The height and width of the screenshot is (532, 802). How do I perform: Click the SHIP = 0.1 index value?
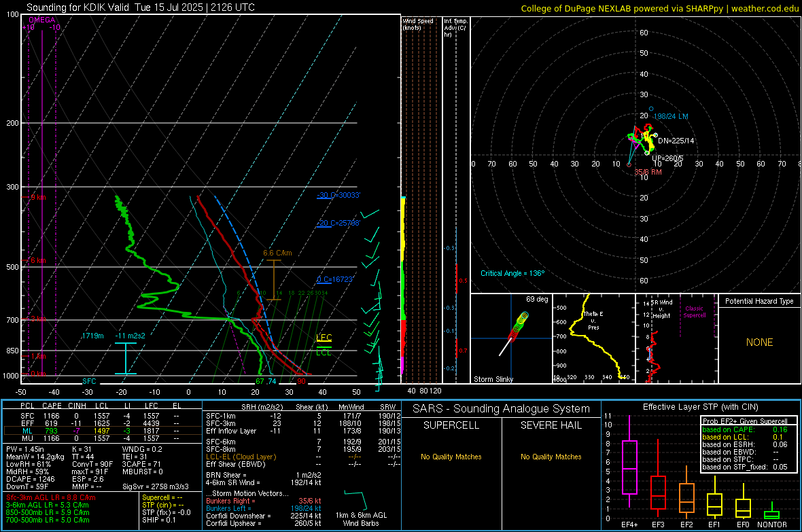coord(159,520)
